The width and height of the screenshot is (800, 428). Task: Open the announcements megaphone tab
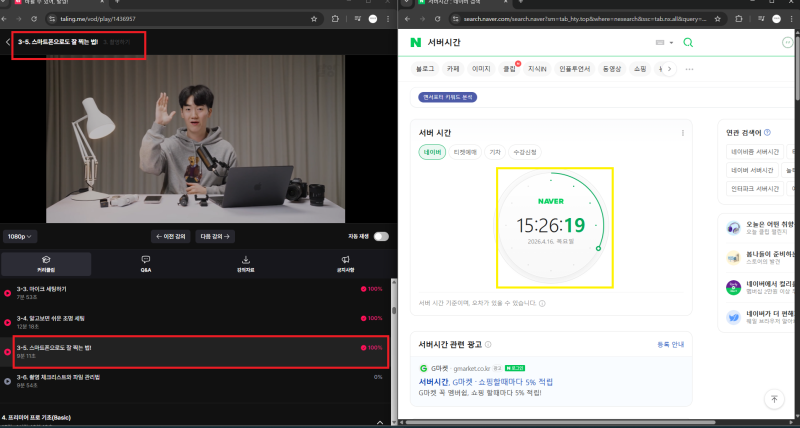[345, 264]
